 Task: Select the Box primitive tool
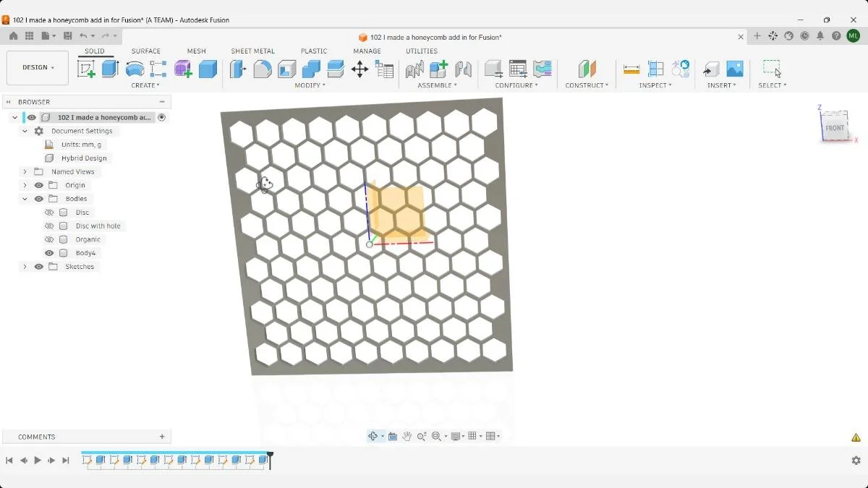[x=208, y=69]
